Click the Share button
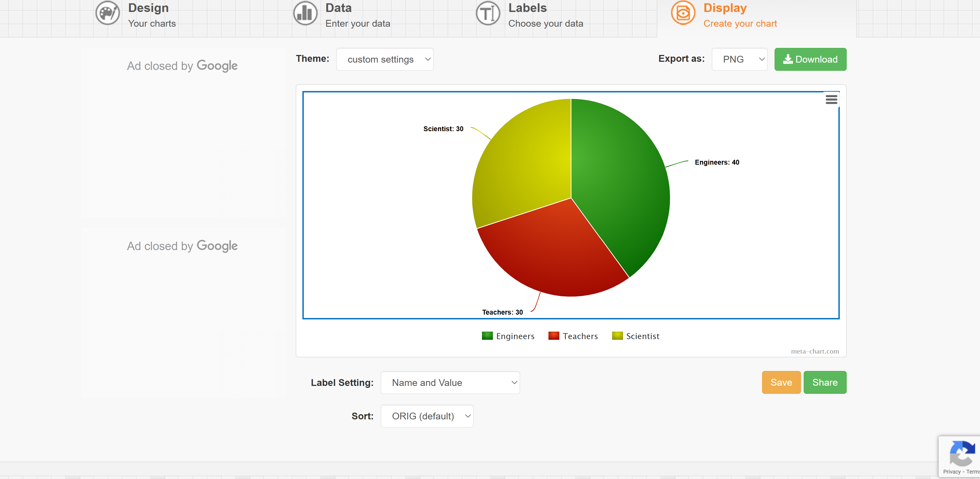The image size is (980, 479). [x=825, y=382]
